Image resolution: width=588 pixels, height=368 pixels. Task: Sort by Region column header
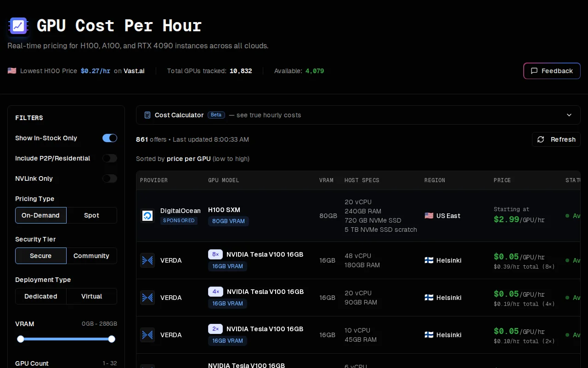[x=435, y=180]
